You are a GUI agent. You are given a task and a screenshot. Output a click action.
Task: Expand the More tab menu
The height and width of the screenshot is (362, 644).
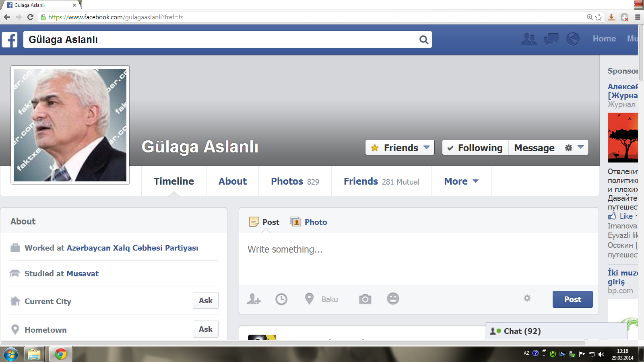(x=461, y=181)
